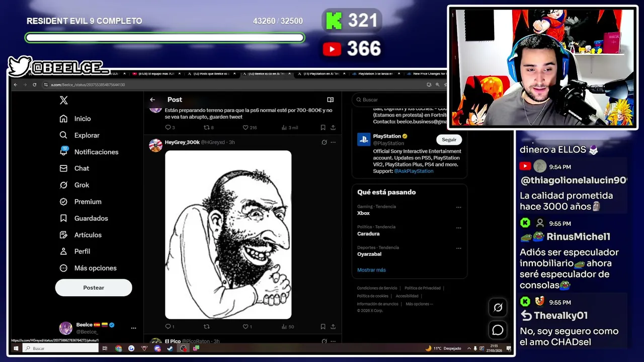
Task: View analytics showing 50 on HeyGrey_300k post
Action: pos(288,327)
